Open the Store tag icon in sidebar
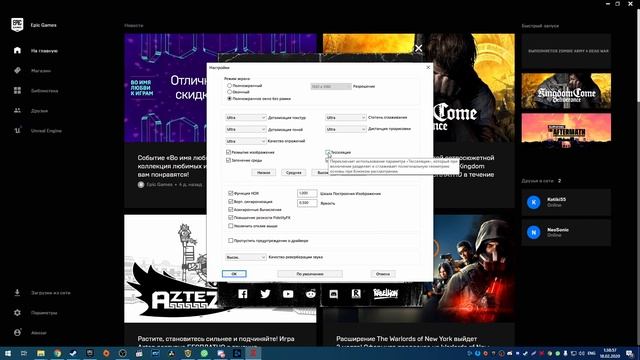 [17, 71]
